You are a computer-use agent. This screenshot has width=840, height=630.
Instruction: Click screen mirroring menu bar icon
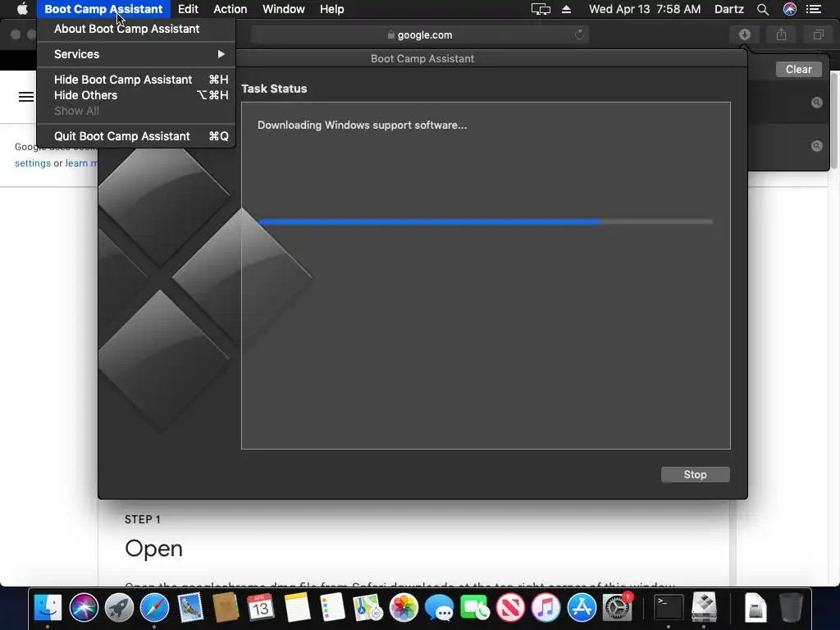point(541,9)
